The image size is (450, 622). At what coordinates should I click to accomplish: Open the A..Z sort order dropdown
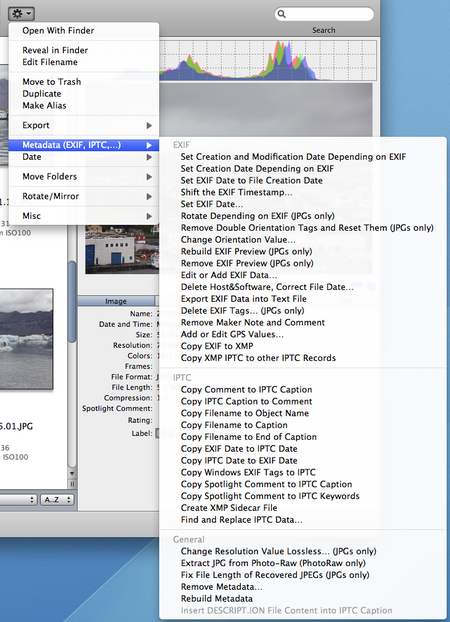pyautogui.click(x=58, y=500)
